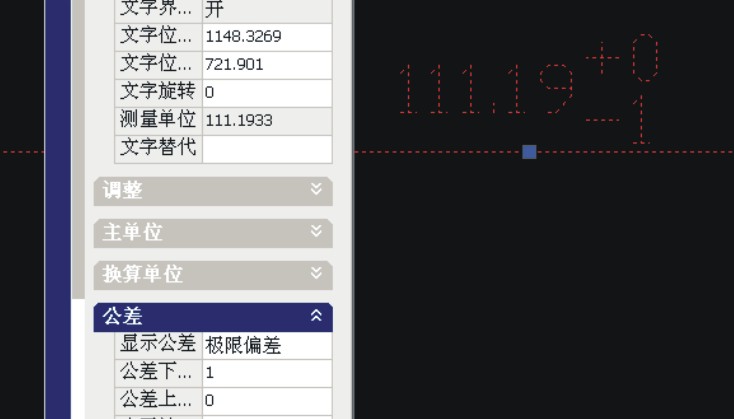Edit the 公差下 value 1
The height and width of the screenshot is (419, 734).
pyautogui.click(x=267, y=373)
